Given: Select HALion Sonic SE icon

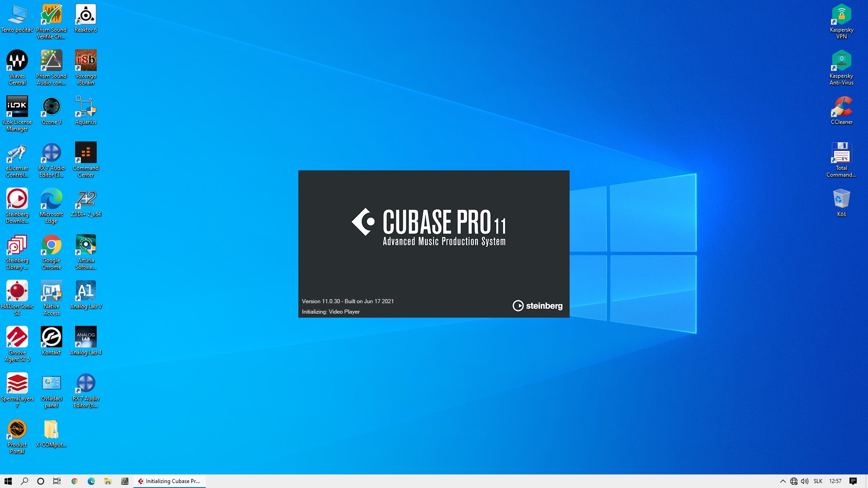Looking at the screenshot, I should tap(17, 298).
